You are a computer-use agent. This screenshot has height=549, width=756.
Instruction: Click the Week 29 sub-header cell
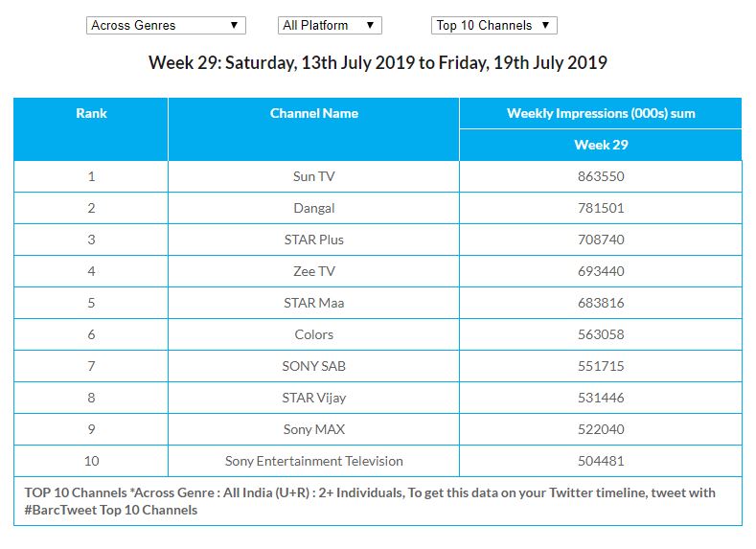tap(601, 145)
